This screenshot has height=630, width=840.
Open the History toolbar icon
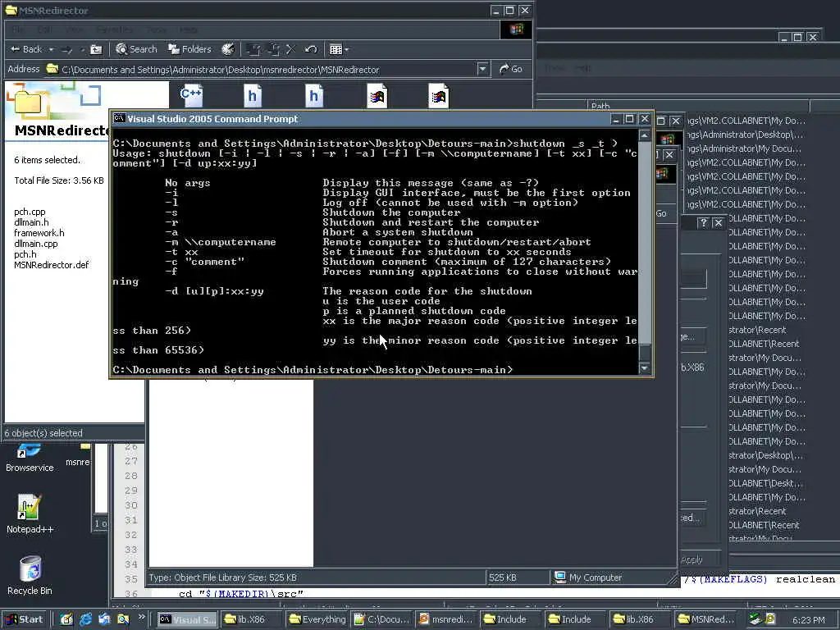pyautogui.click(x=228, y=49)
